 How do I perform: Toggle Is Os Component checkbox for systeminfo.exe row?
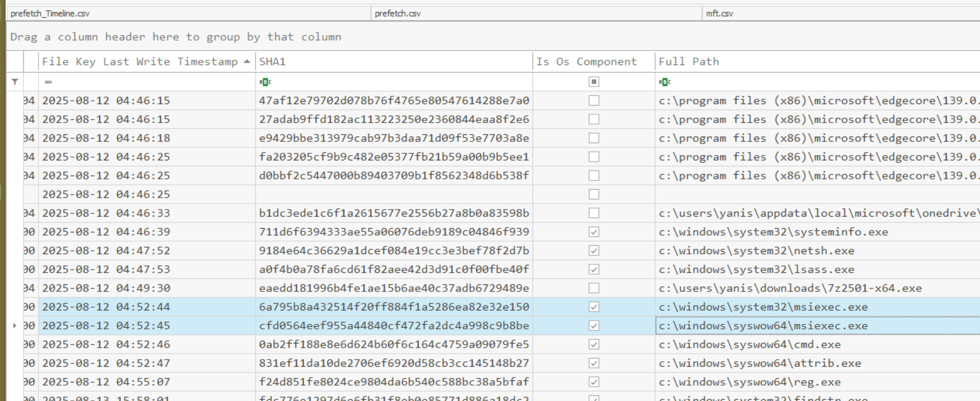[x=594, y=232]
